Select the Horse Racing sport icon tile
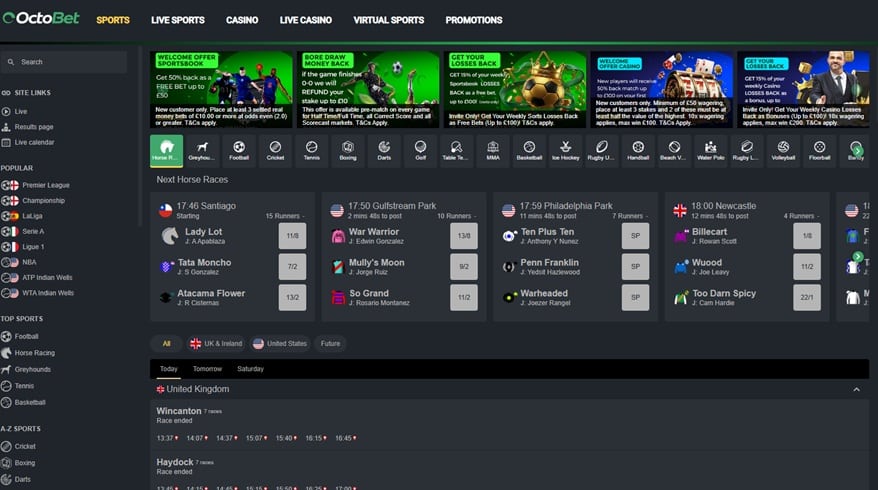 [x=166, y=151]
